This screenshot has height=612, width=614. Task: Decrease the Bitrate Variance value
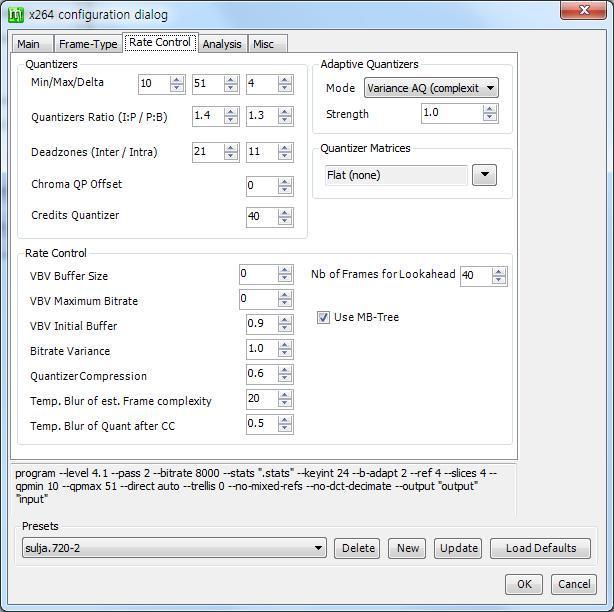point(285,354)
